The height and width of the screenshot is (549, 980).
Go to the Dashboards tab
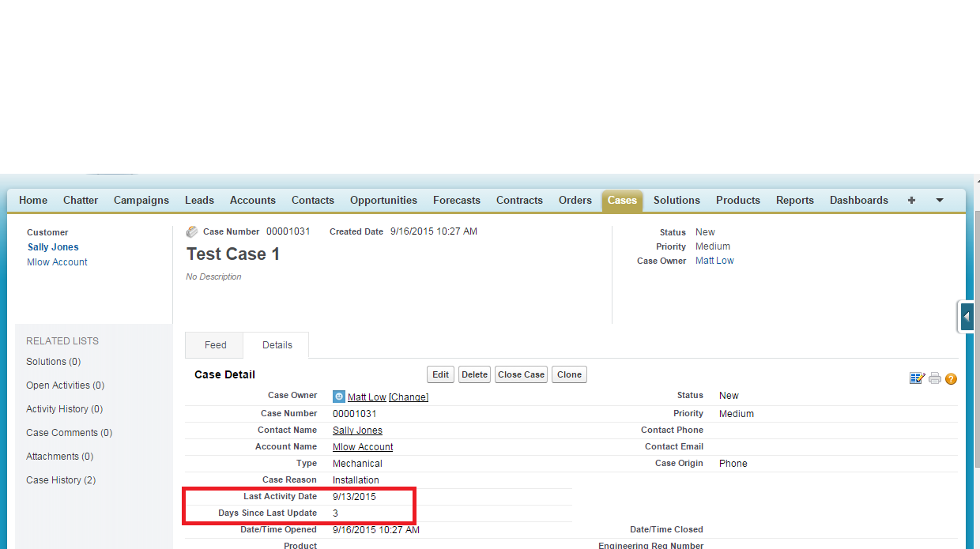coord(858,201)
